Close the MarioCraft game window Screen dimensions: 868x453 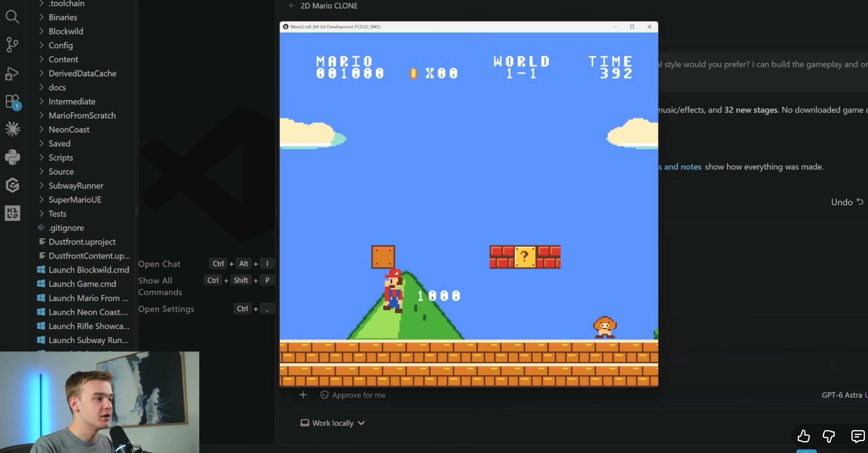650,27
